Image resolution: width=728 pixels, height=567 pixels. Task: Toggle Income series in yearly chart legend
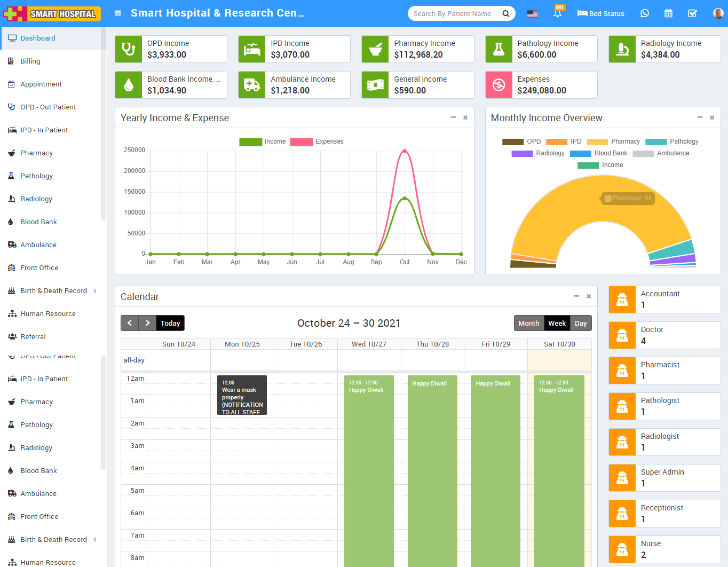(x=263, y=141)
